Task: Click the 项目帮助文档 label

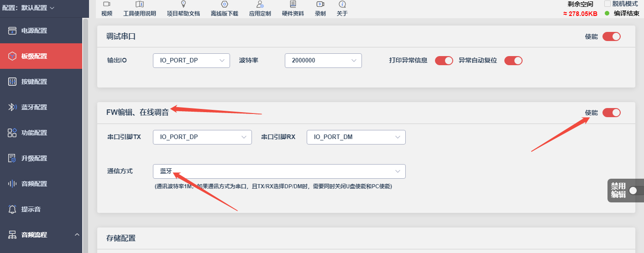Action: pos(183,14)
